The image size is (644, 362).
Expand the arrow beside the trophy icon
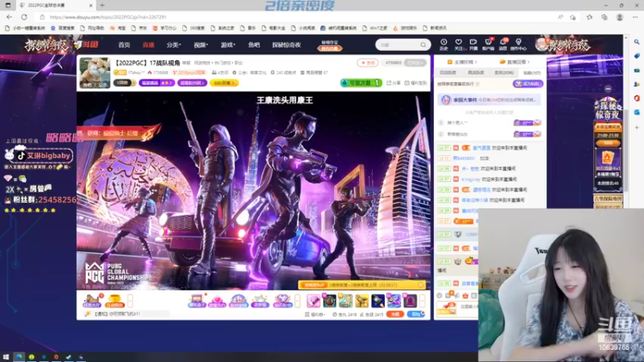pos(130,301)
